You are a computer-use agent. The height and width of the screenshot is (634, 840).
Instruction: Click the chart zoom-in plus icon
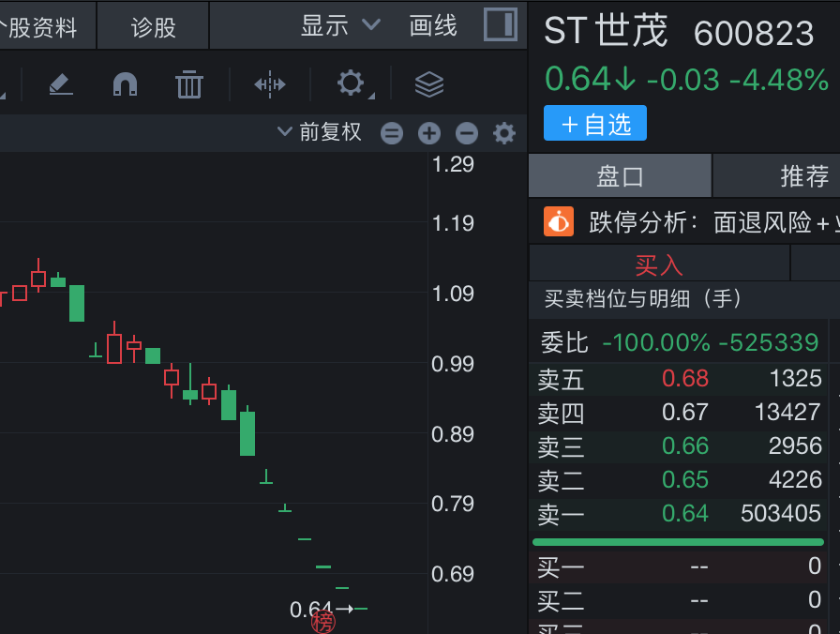pyautogui.click(x=429, y=133)
